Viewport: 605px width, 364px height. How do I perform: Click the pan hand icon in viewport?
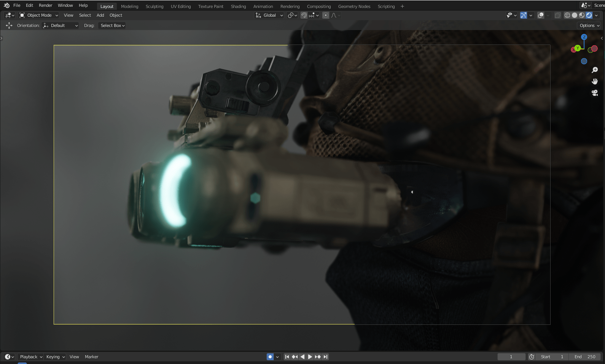pyautogui.click(x=595, y=81)
